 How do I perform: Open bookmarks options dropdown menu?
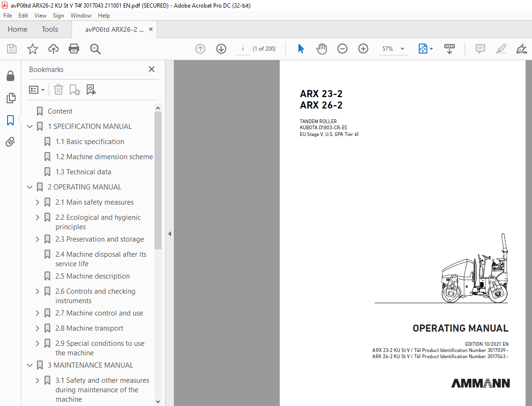click(36, 90)
